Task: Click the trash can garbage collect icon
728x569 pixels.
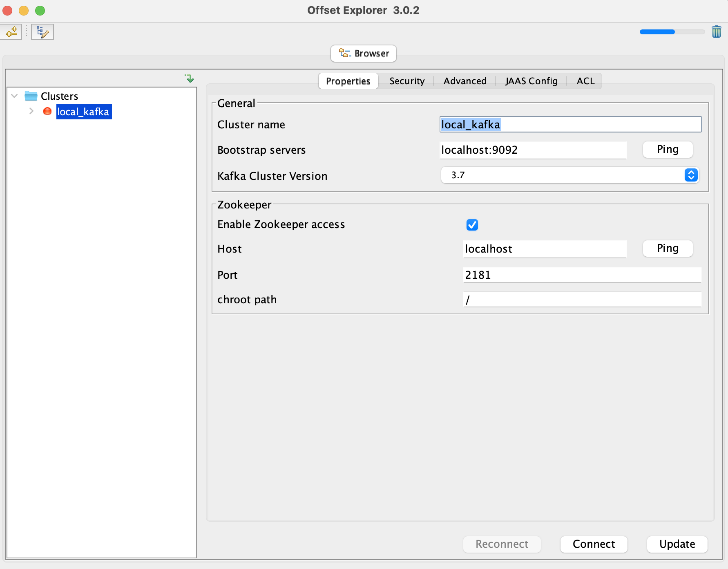Action: [717, 31]
